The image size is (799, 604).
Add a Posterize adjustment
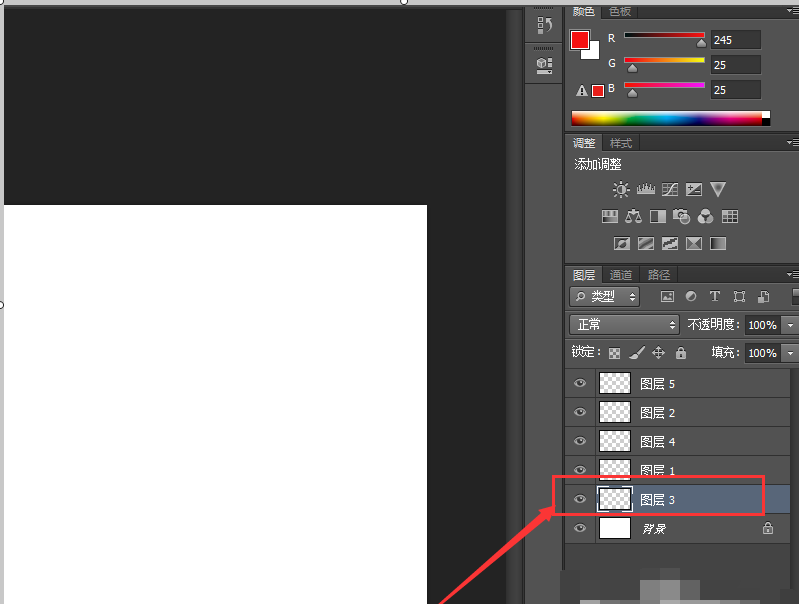646,244
